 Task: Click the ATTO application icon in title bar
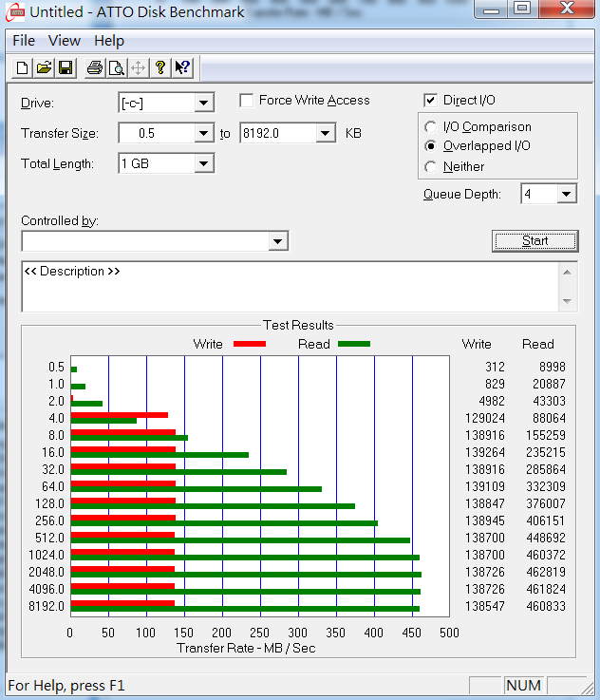click(x=15, y=11)
